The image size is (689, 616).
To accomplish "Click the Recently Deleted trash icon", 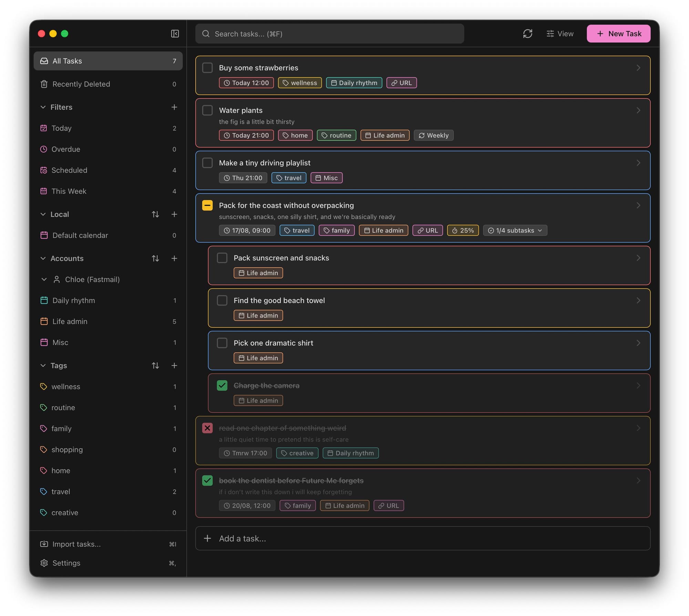I will pyautogui.click(x=44, y=84).
